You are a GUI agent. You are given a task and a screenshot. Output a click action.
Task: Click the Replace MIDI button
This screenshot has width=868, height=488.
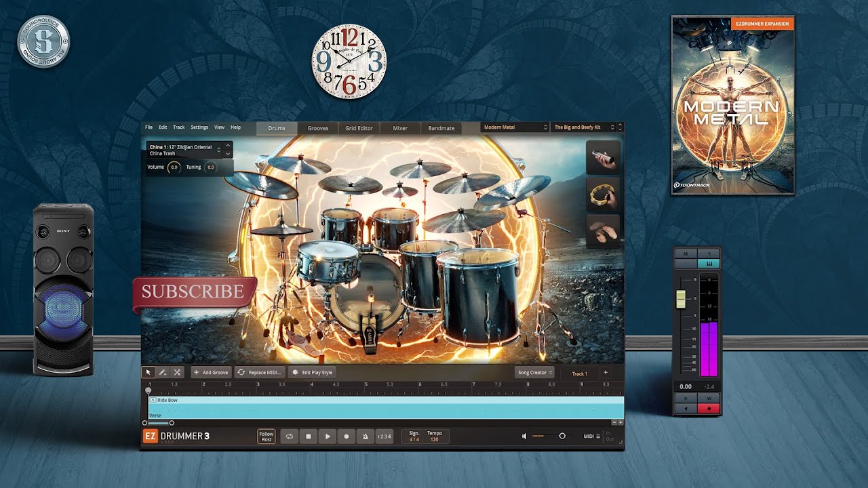(x=259, y=372)
